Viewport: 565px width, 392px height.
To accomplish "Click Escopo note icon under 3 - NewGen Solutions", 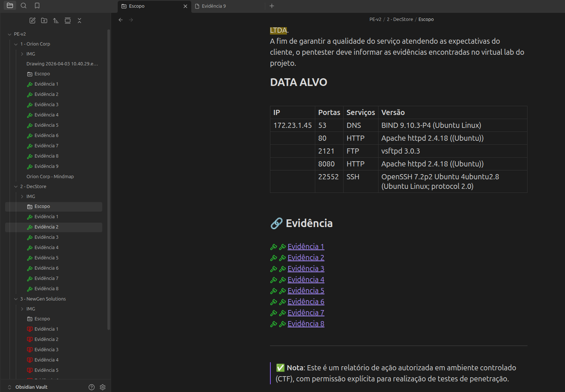I will pyautogui.click(x=30, y=319).
